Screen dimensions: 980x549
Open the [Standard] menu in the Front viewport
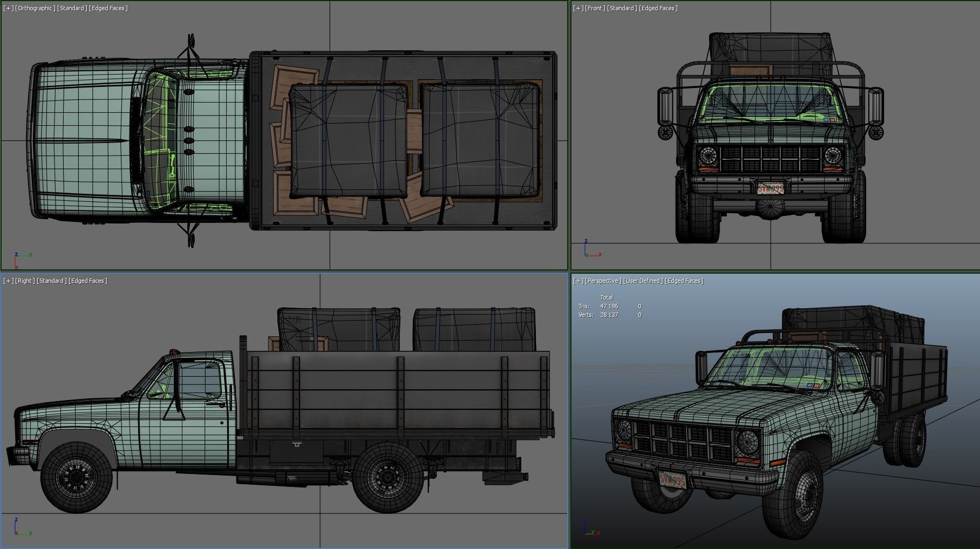[622, 8]
